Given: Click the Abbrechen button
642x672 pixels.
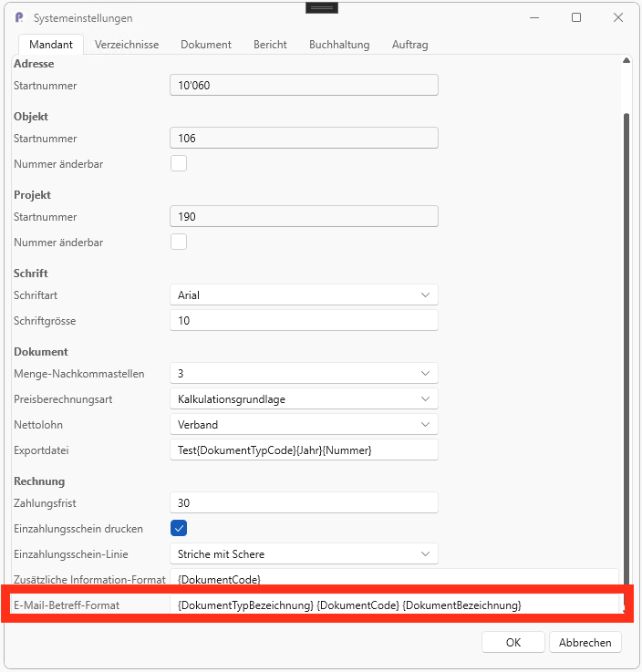Looking at the screenshot, I should point(585,643).
